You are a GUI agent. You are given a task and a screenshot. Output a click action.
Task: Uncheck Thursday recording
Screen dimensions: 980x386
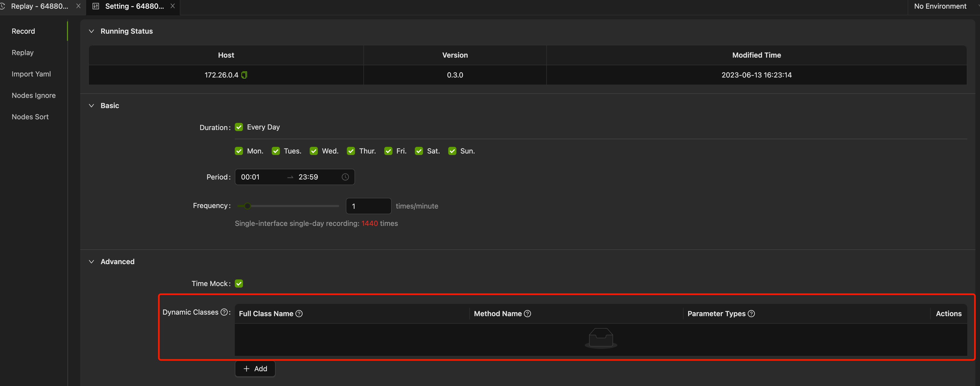(351, 151)
